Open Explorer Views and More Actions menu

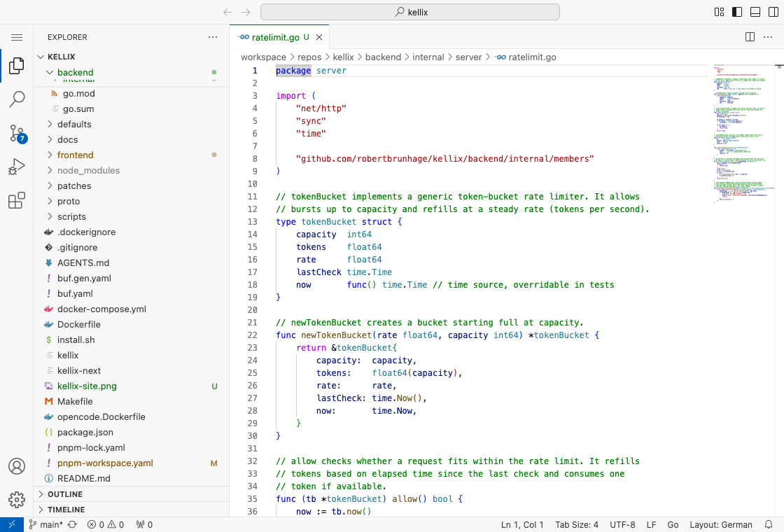pos(213,37)
